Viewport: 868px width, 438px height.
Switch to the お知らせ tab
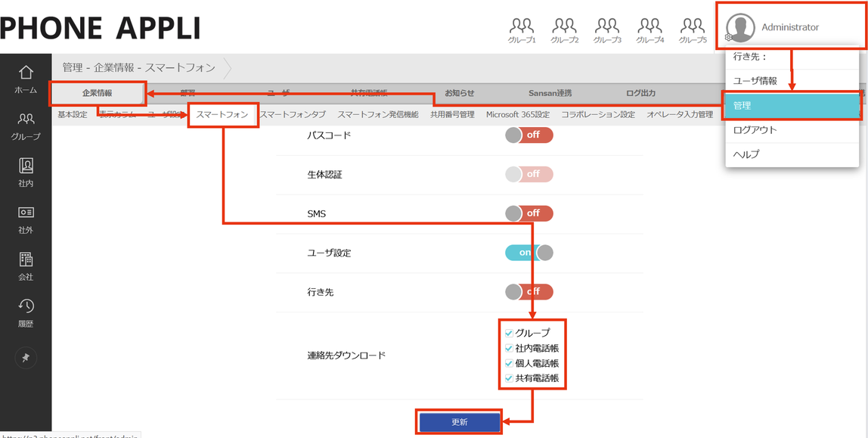(x=460, y=93)
